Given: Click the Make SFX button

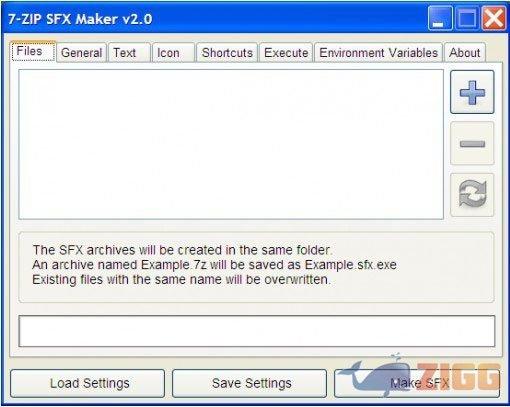Looking at the screenshot, I should (417, 383).
